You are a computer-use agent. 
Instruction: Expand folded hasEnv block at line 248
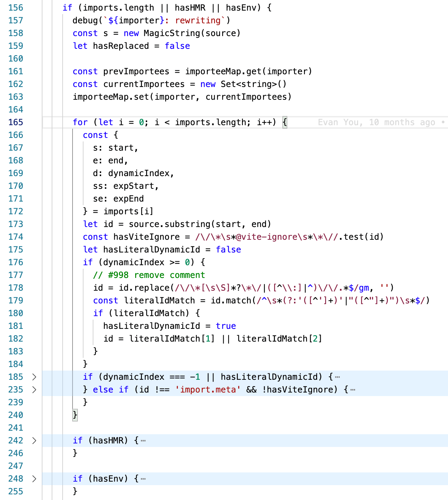(34, 479)
